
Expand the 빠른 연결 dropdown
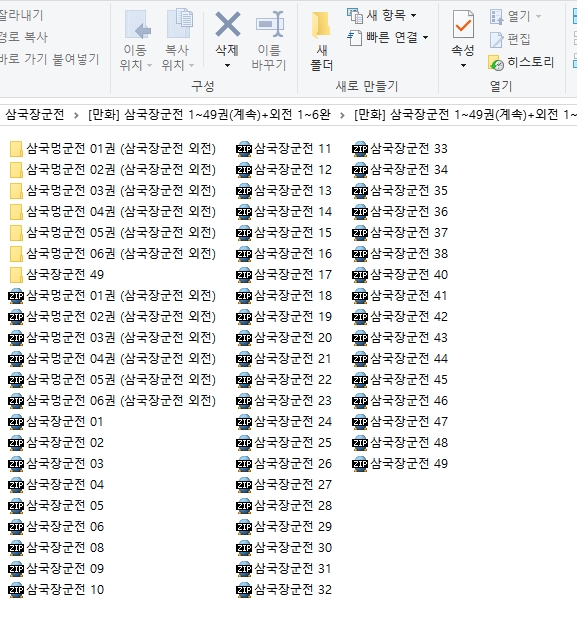coord(426,37)
